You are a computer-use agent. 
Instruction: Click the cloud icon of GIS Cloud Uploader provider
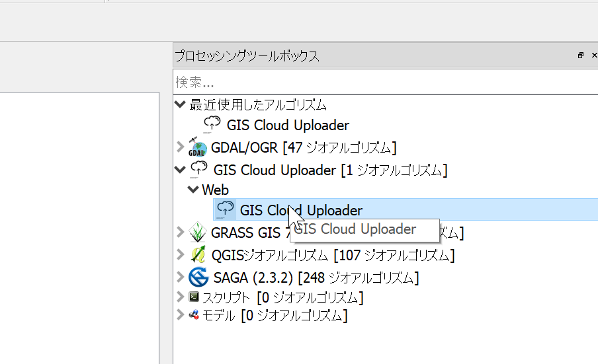pyautogui.click(x=198, y=169)
